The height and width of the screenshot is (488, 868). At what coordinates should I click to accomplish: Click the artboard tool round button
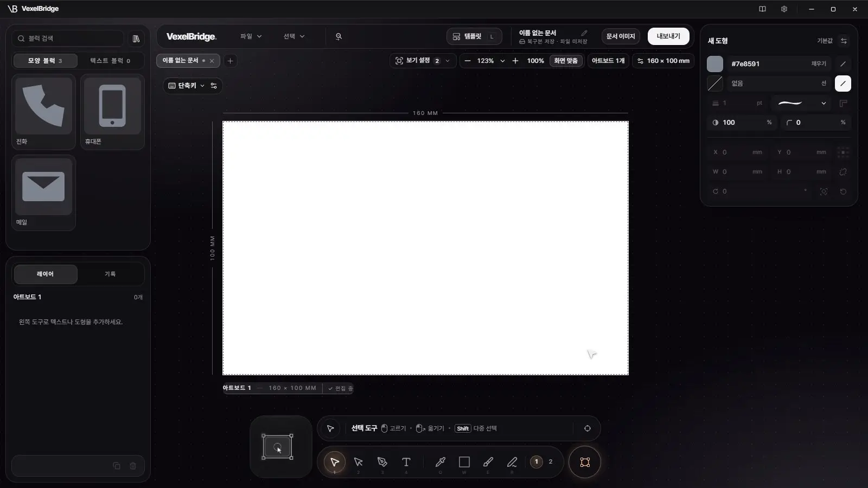click(x=585, y=462)
